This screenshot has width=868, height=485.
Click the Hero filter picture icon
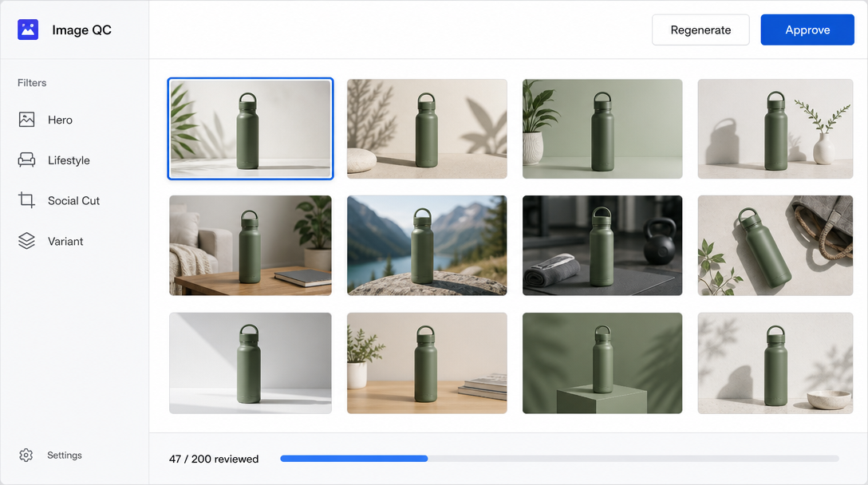[26, 120]
